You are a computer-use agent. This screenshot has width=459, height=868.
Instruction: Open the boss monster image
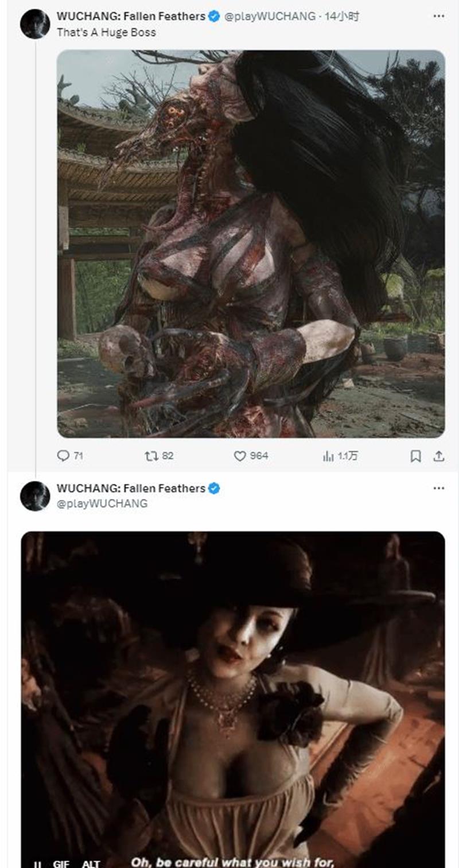[251, 243]
